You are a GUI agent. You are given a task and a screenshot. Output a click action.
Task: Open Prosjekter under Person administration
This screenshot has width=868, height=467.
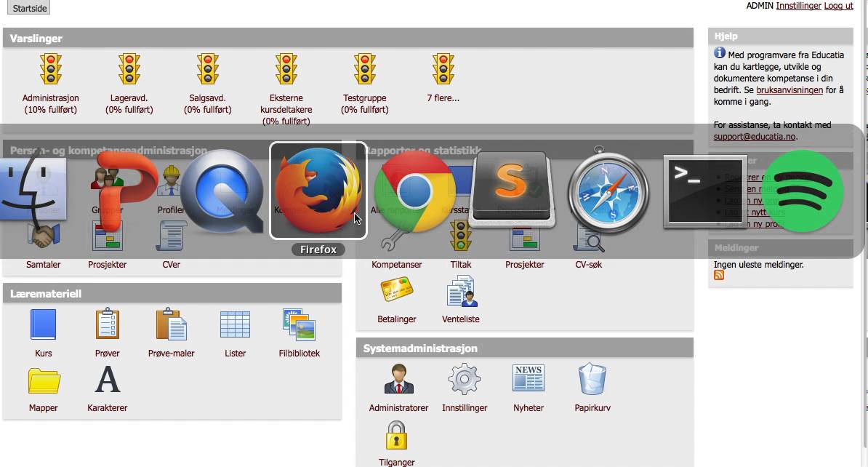108,264
